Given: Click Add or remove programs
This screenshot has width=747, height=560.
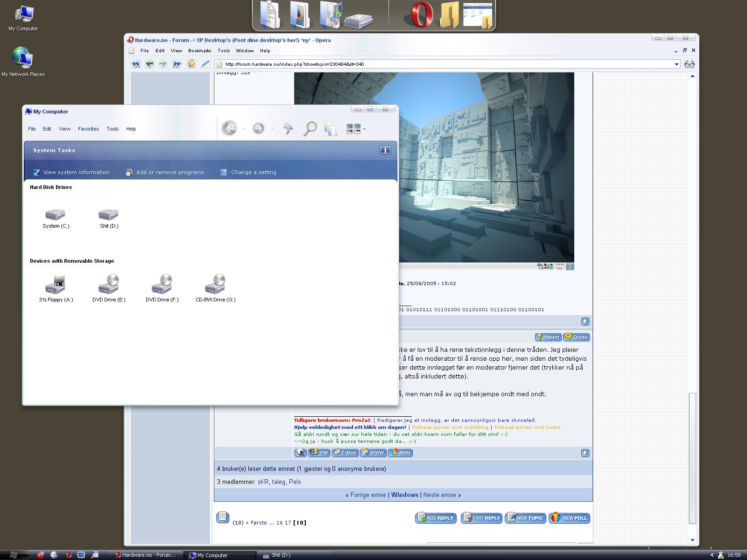Looking at the screenshot, I should tap(165, 172).
